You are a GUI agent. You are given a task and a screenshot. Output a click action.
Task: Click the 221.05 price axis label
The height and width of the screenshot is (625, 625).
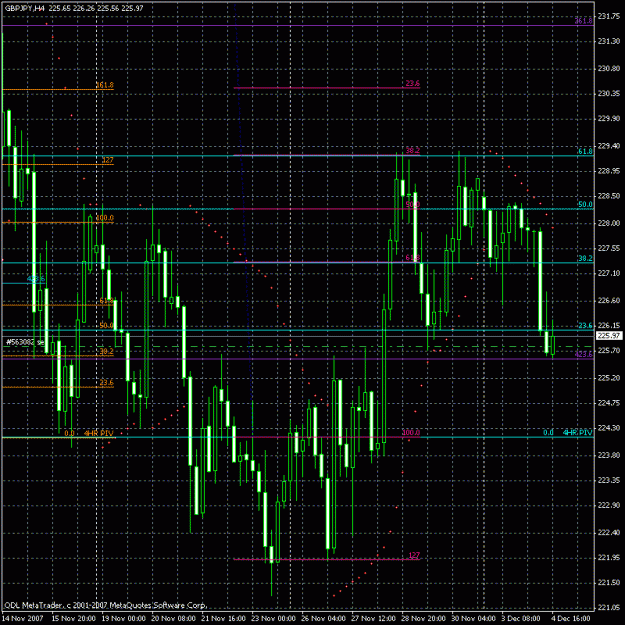coord(609,608)
